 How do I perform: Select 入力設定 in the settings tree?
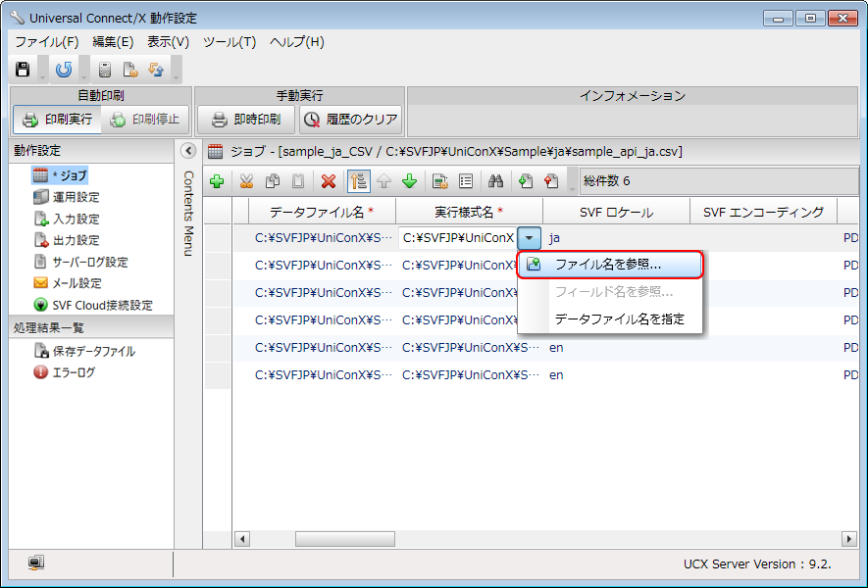point(67,220)
